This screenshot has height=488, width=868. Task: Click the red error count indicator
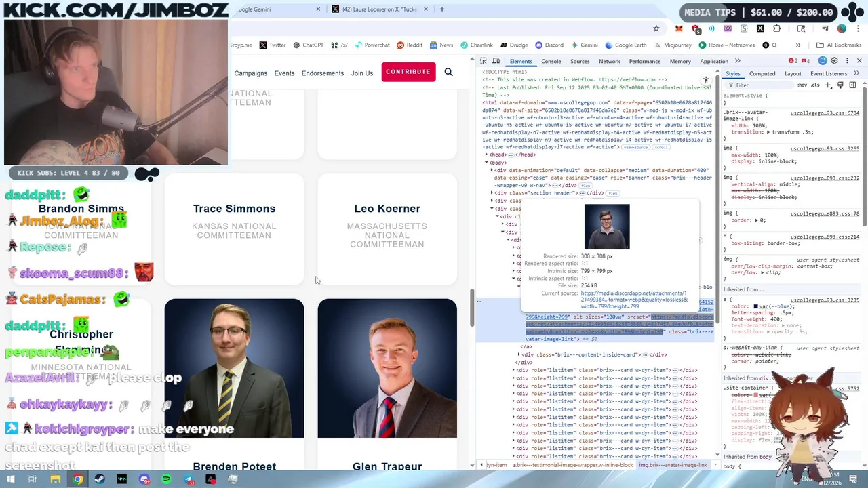point(793,61)
